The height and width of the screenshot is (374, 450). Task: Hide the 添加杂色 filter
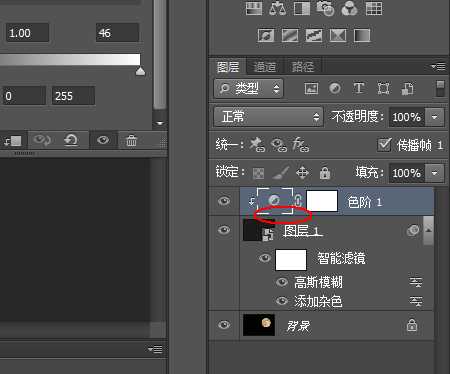pos(282,301)
